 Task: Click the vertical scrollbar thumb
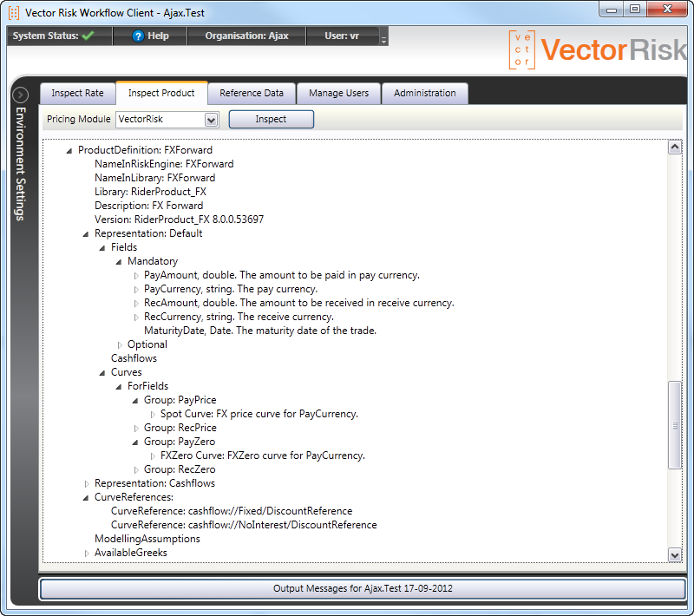click(x=675, y=425)
